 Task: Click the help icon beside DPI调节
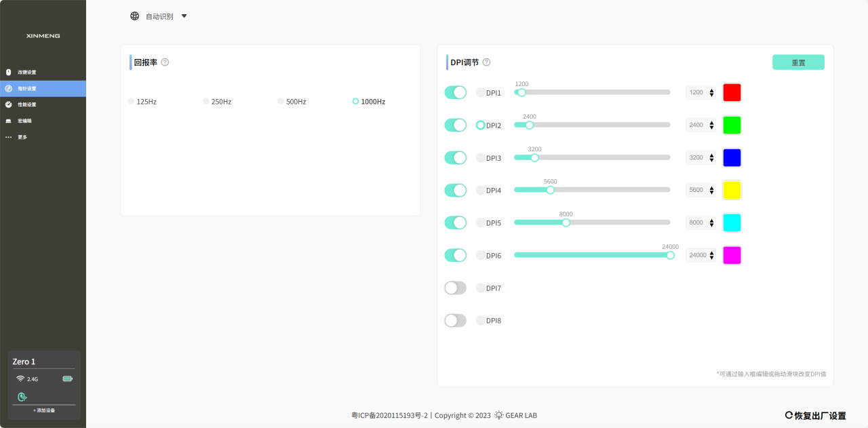coord(486,62)
